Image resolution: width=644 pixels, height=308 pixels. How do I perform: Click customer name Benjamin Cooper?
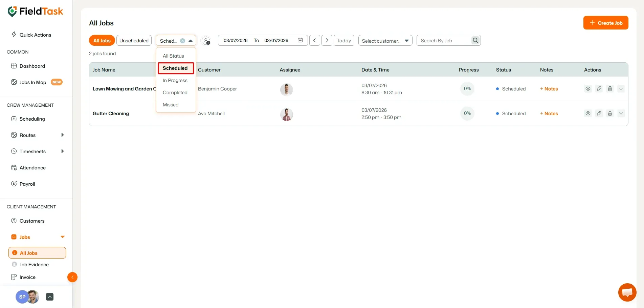pos(217,88)
